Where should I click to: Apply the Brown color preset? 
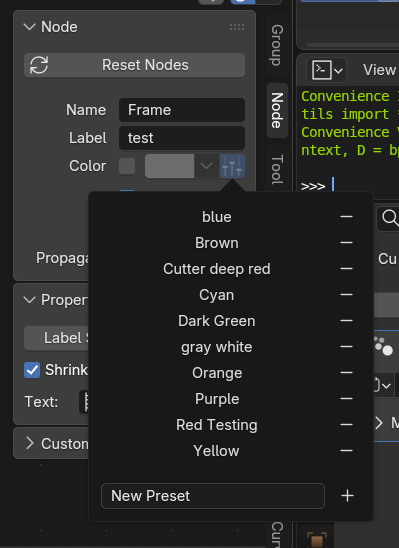click(217, 243)
